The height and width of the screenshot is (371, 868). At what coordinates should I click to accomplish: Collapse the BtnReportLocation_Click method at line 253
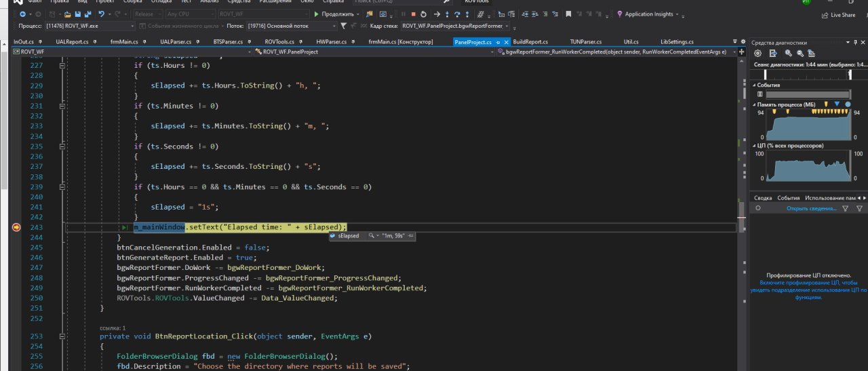click(x=62, y=336)
